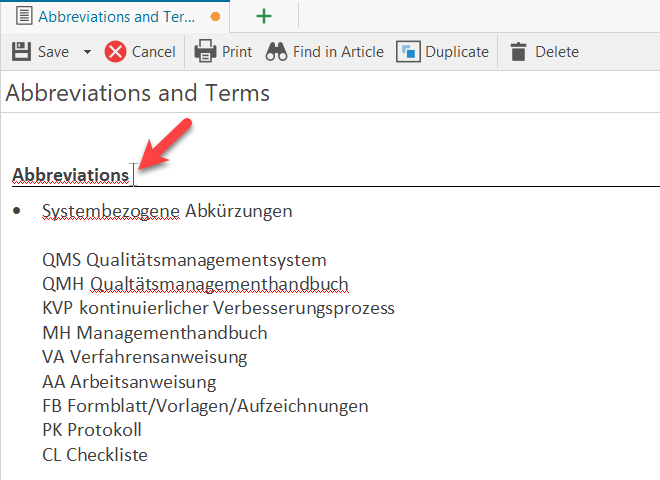Click the Find in Article binoculars icon
Viewport: 660px width, 480px height.
click(x=277, y=52)
